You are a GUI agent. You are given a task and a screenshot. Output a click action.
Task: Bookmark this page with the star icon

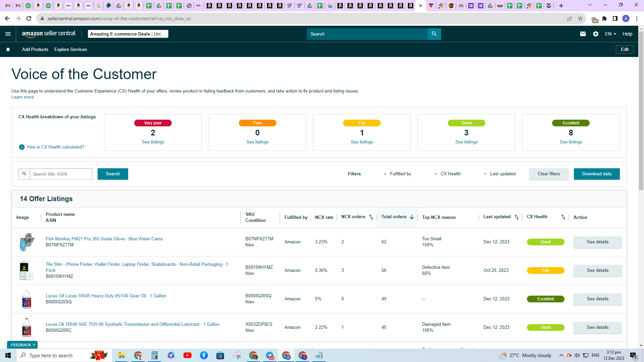pyautogui.click(x=580, y=18)
